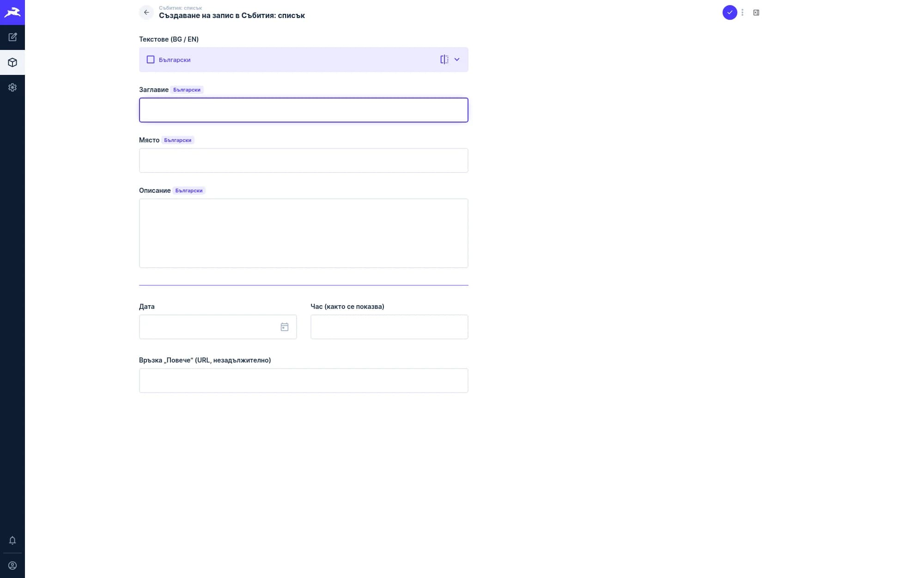The width and height of the screenshot is (924, 578).
Task: Open the Settings gear module
Action: [12, 87]
